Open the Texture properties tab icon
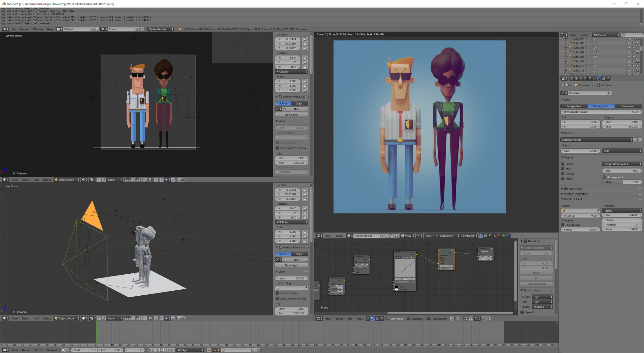Screen dimensions: 644x353 603,78
